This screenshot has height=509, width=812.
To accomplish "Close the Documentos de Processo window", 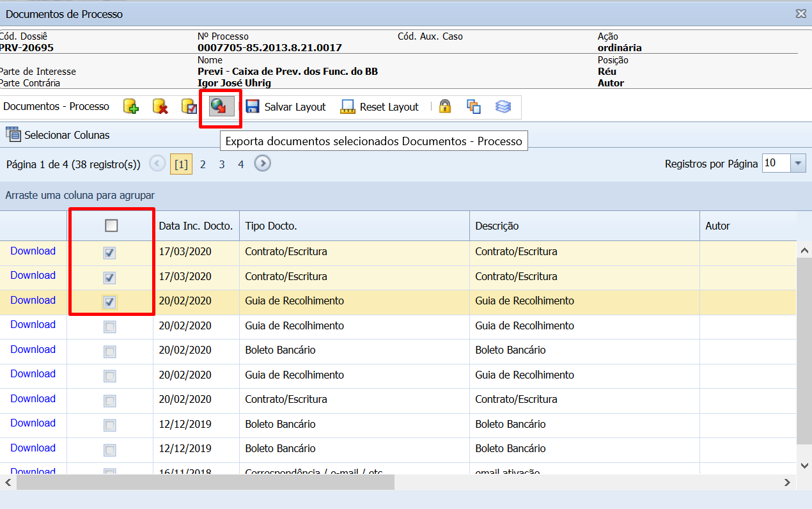I will 800,13.
